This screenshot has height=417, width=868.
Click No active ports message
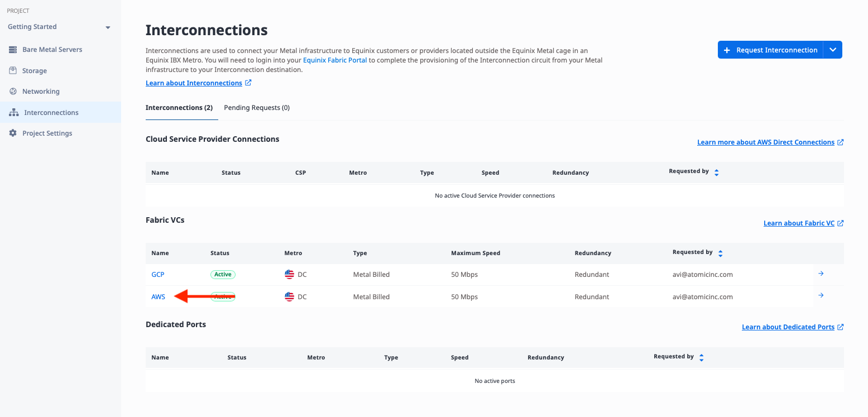pyautogui.click(x=495, y=381)
